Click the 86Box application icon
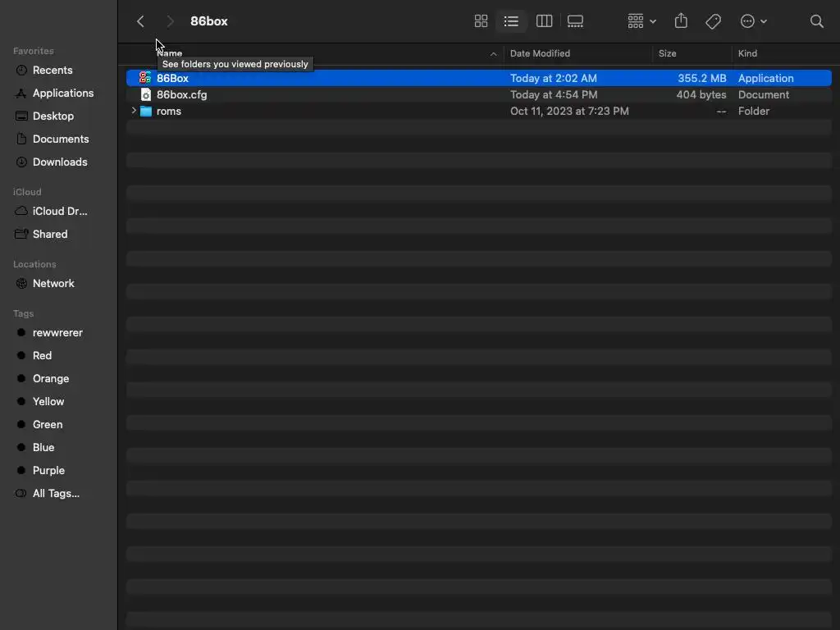 pos(145,78)
